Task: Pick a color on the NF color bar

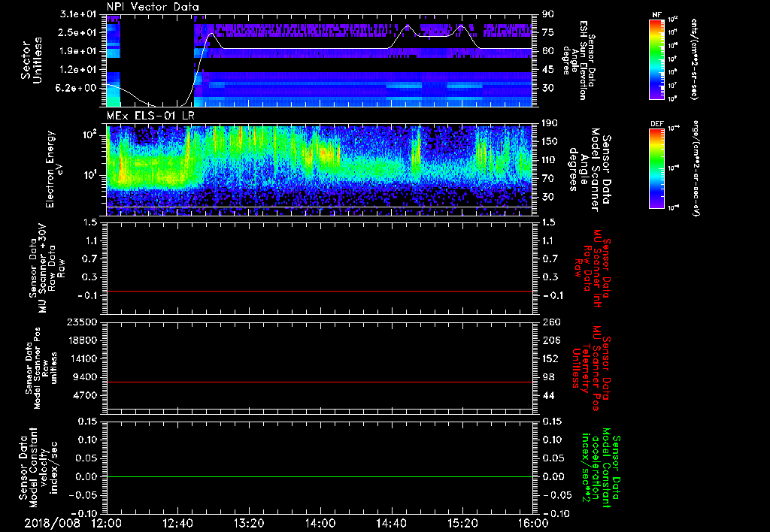Action: click(657, 59)
